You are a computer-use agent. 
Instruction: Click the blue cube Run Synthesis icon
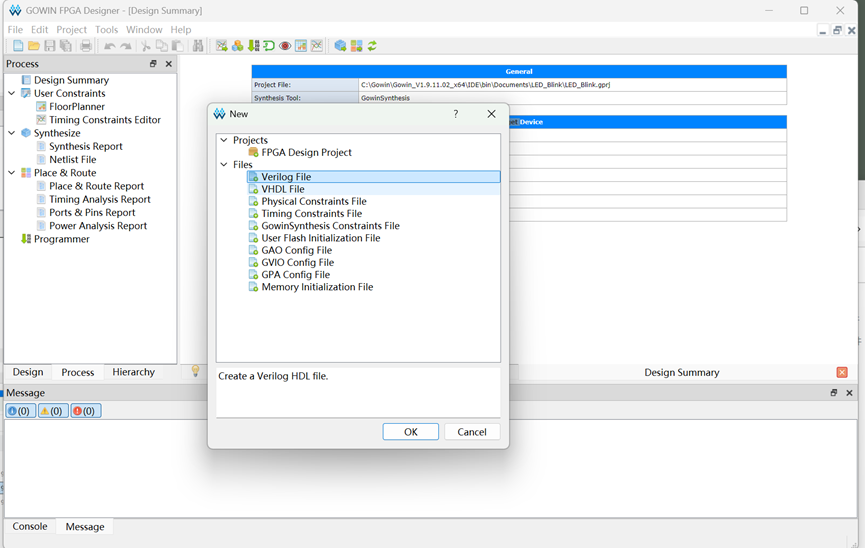pos(340,46)
